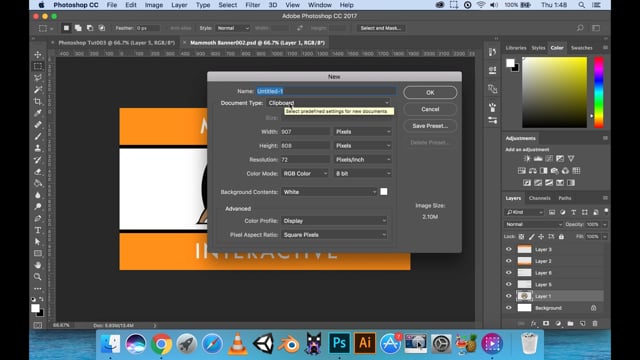This screenshot has width=640, height=360.
Task: Switch to the Channels tab
Action: coord(539,198)
